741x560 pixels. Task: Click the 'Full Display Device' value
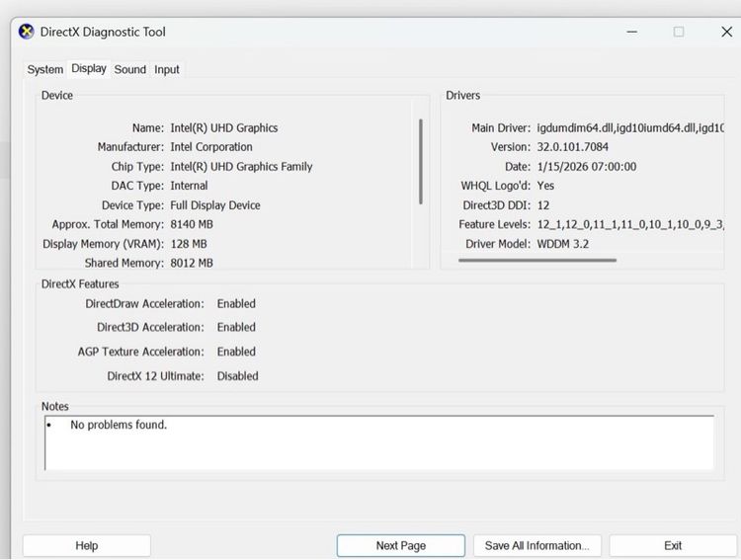coord(215,205)
